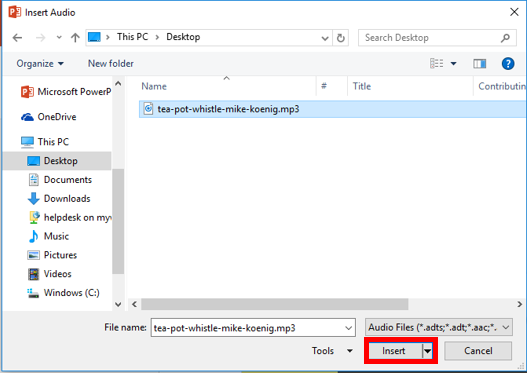Open the Music folder

pos(48,236)
